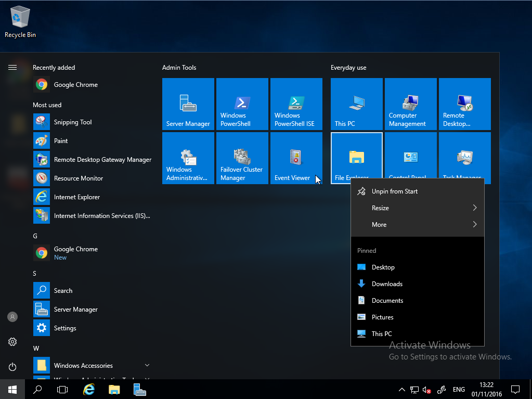Open Task View on taskbar

tap(62, 390)
